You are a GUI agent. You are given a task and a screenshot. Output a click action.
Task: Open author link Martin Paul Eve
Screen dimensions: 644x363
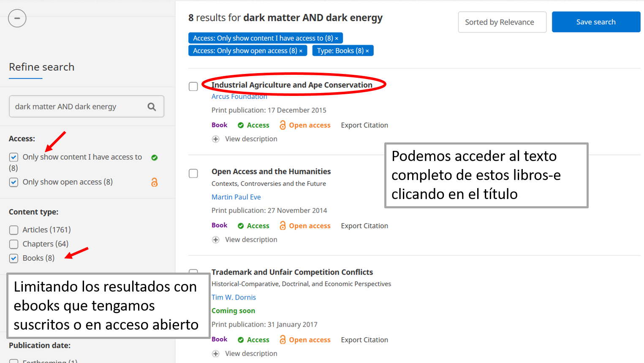pos(236,197)
